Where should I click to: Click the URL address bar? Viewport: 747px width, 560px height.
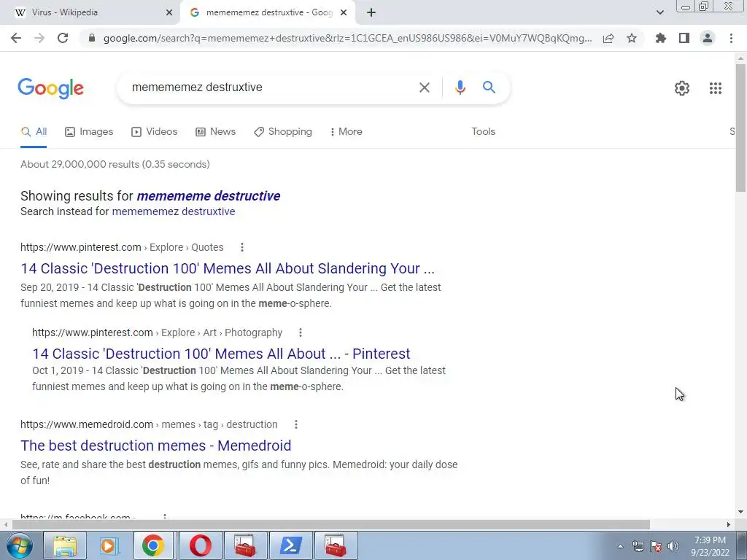pos(347,38)
